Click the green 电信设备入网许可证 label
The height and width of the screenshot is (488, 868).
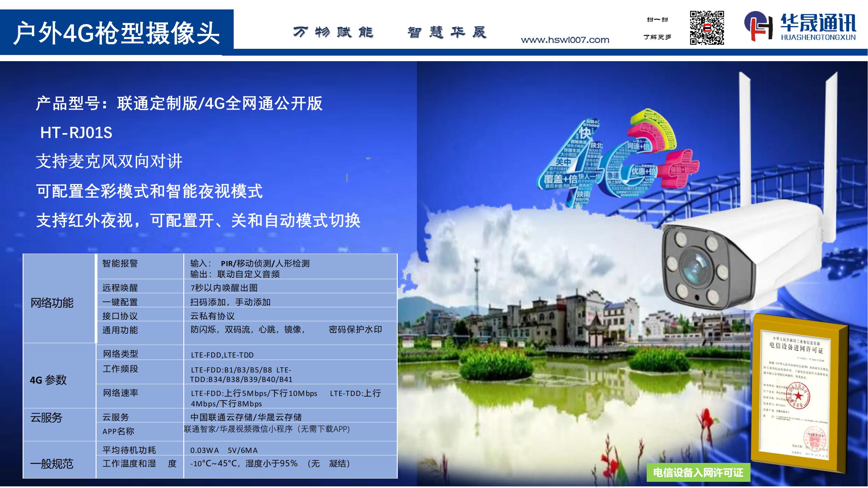click(x=698, y=472)
